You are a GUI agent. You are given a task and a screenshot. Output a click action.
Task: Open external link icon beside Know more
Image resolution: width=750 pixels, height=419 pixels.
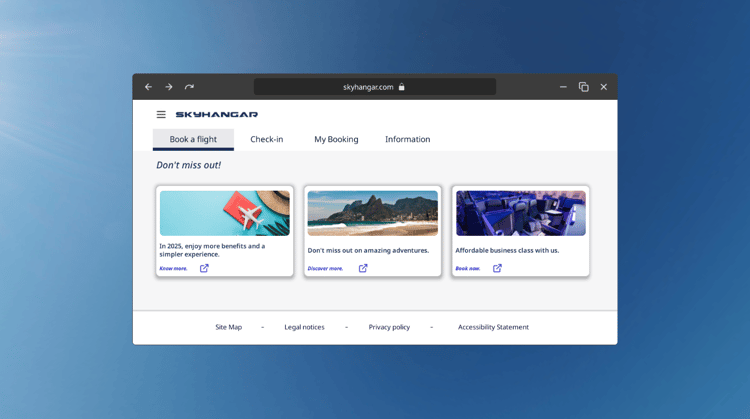click(204, 268)
